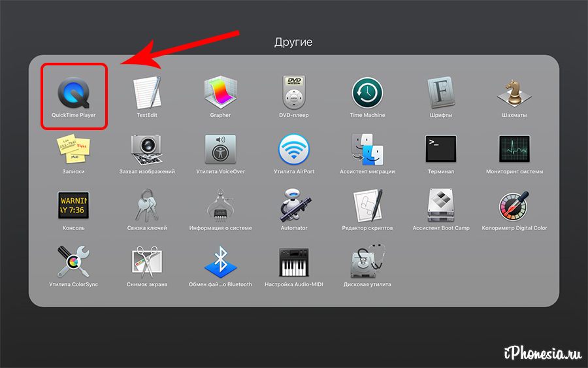588x368 pixels.
Task: Open Утилита VoiceOver
Action: 221,149
